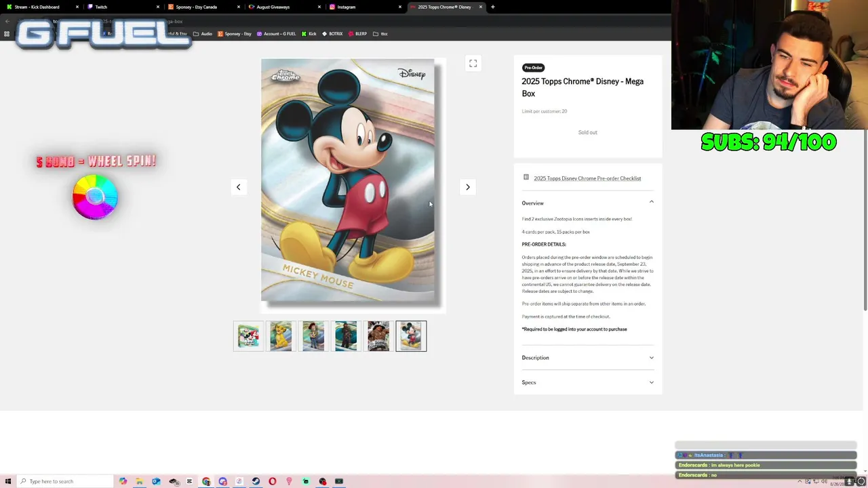Click the large Mickey Mouse card image

pyautogui.click(x=348, y=180)
